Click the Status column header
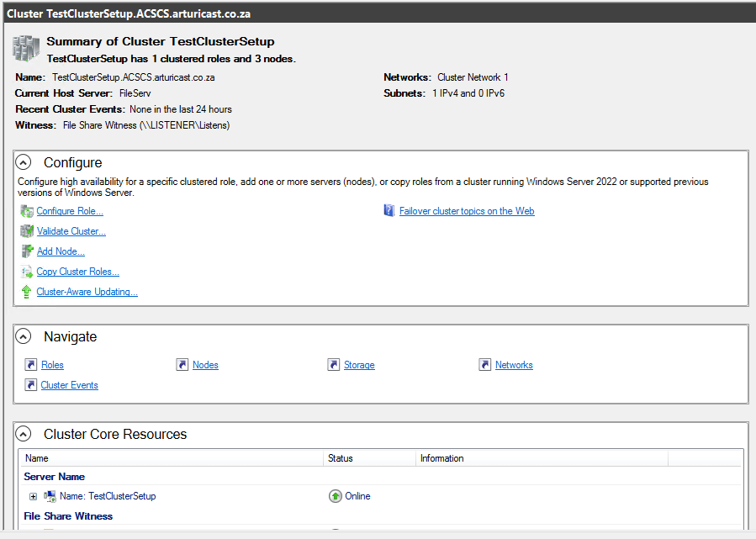This screenshot has height=539, width=756. 341,458
